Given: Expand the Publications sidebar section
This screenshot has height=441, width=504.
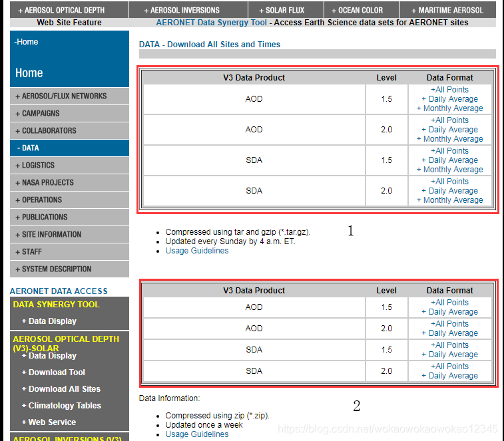Looking at the screenshot, I should tap(69, 217).
